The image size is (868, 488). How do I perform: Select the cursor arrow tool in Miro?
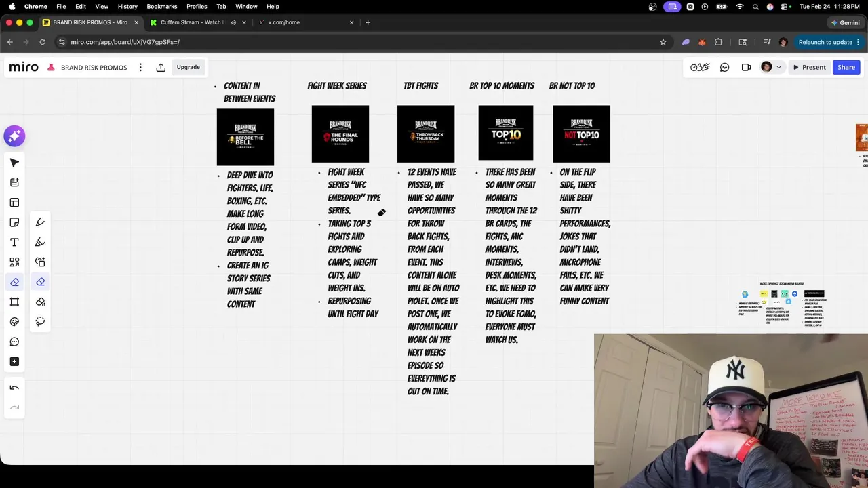pos(14,163)
